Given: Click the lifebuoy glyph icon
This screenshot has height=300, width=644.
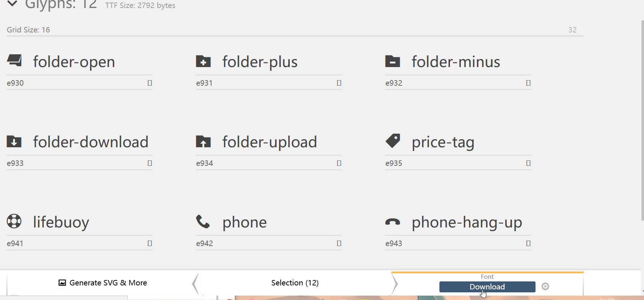Looking at the screenshot, I should click(14, 221).
